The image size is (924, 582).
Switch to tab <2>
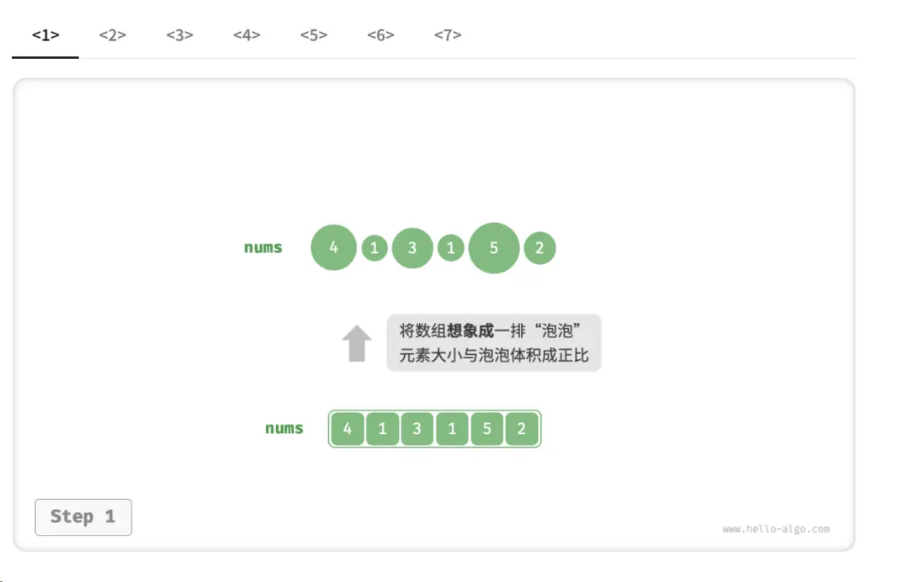coord(112,35)
